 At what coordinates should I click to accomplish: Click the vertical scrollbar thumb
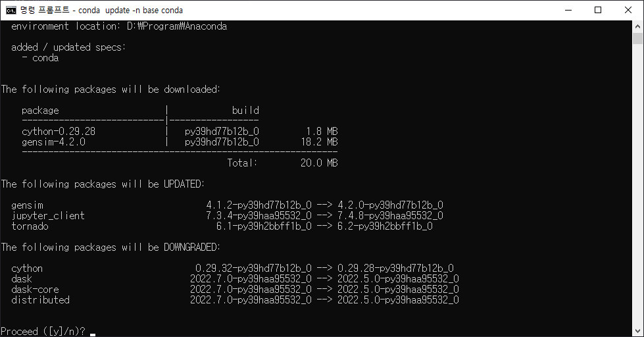pyautogui.click(x=637, y=38)
